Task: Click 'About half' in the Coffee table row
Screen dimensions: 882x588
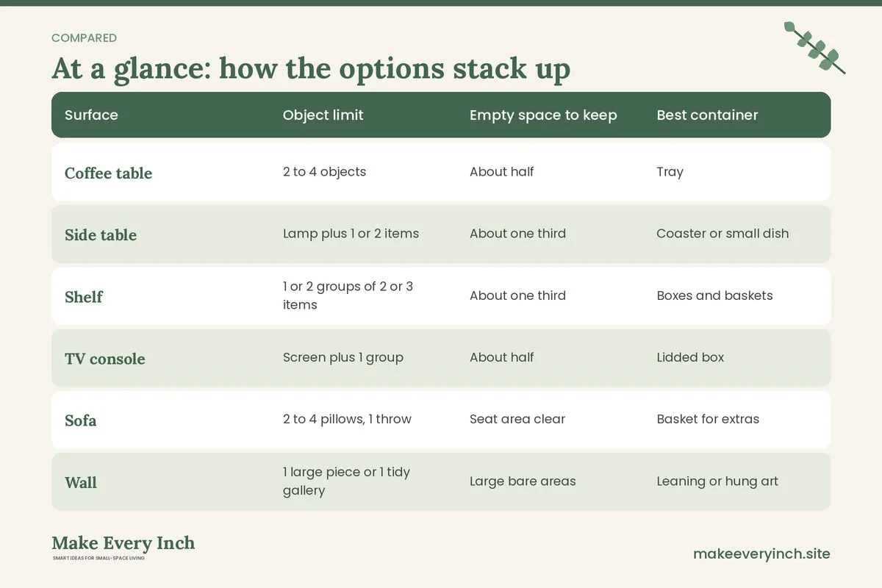Action: (x=502, y=172)
